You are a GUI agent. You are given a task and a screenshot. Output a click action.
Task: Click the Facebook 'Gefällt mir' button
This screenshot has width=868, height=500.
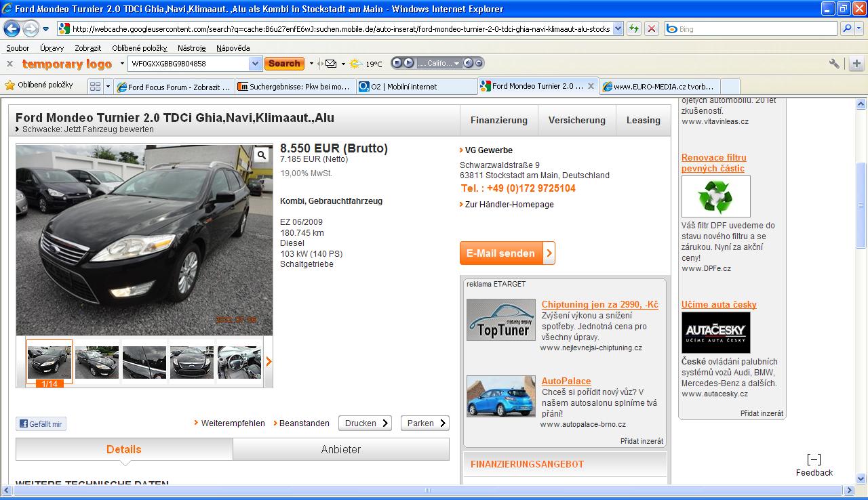(x=41, y=424)
